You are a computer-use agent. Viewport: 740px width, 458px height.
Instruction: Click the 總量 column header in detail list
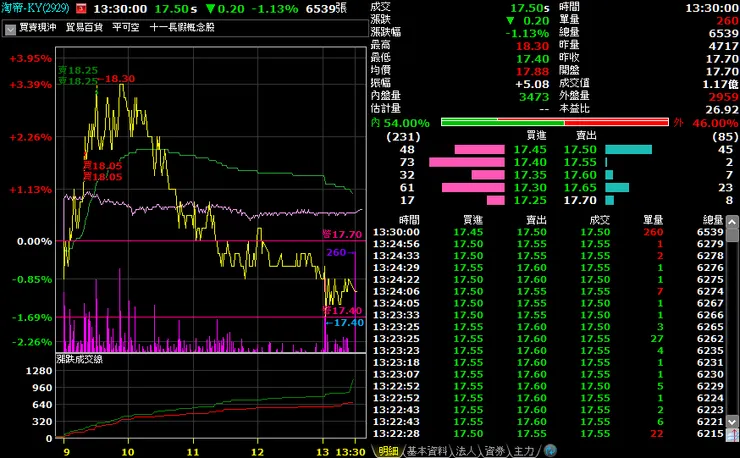[713, 220]
